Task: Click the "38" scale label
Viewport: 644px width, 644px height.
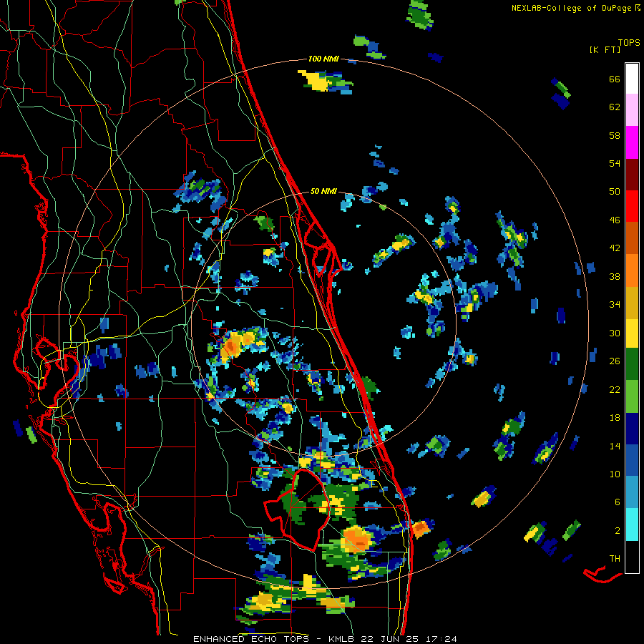Action: click(615, 276)
